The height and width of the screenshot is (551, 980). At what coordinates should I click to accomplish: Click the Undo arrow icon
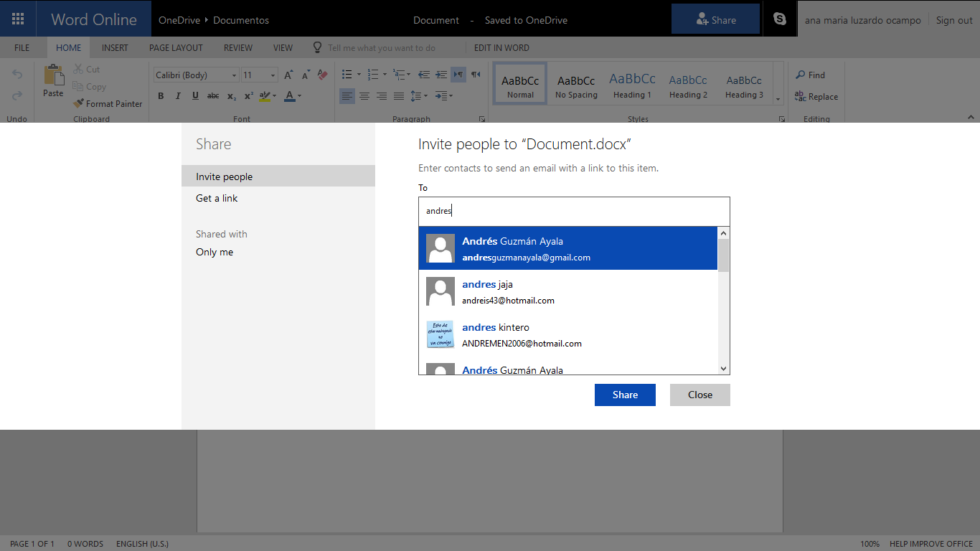pyautogui.click(x=17, y=75)
